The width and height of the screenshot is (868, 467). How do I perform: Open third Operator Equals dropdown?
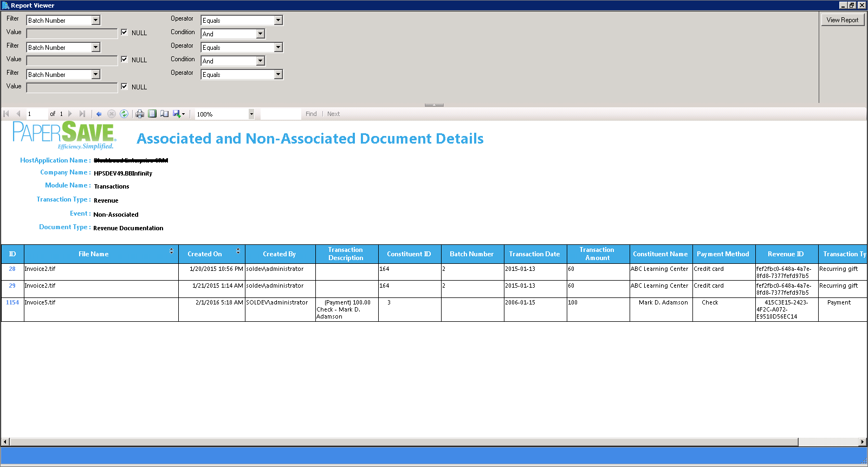278,74
